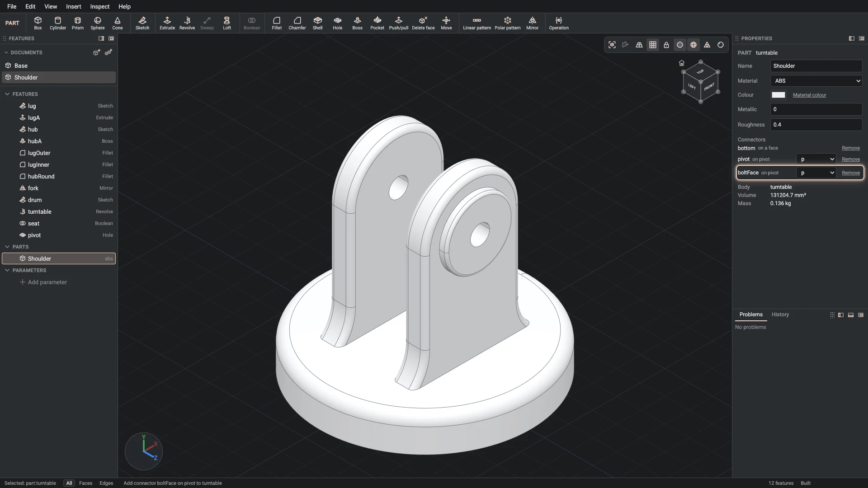Toggle shaded circle display mode
Image resolution: width=868 pixels, height=488 pixels.
(680, 45)
